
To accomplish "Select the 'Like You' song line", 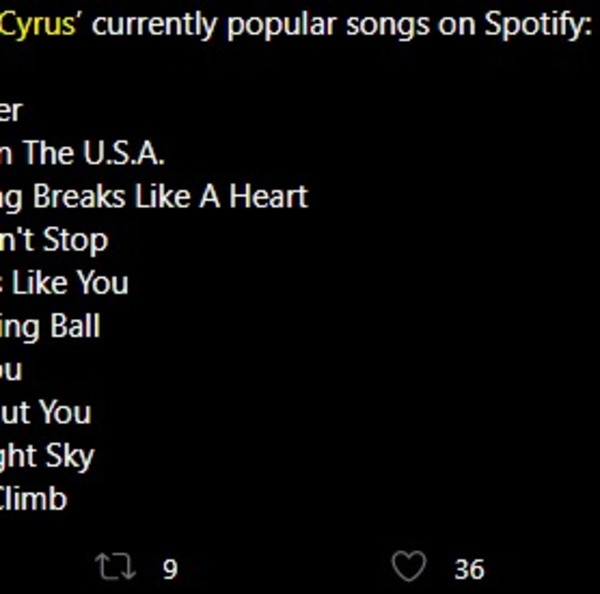I will pos(66,283).
